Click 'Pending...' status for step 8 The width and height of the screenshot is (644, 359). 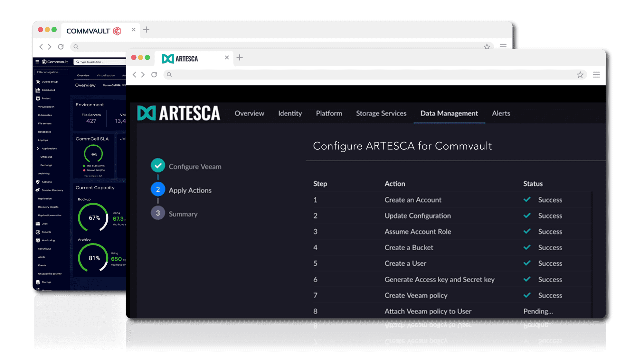pyautogui.click(x=538, y=311)
